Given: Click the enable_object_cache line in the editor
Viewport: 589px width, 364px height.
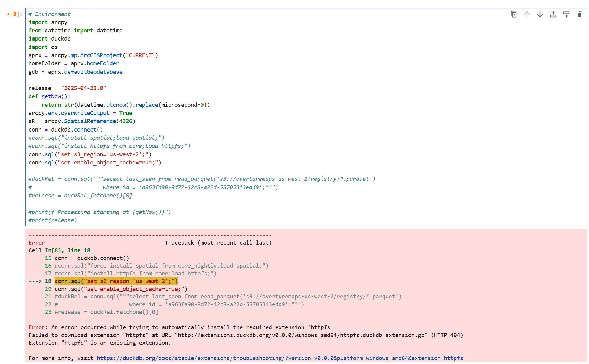Looking at the screenshot, I should (x=95, y=163).
